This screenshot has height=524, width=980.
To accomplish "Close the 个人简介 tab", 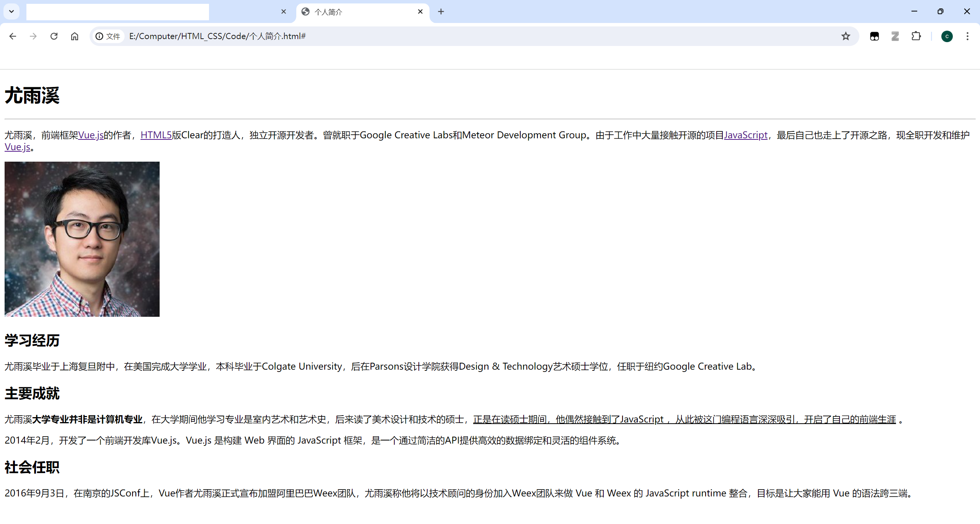I will tap(420, 11).
